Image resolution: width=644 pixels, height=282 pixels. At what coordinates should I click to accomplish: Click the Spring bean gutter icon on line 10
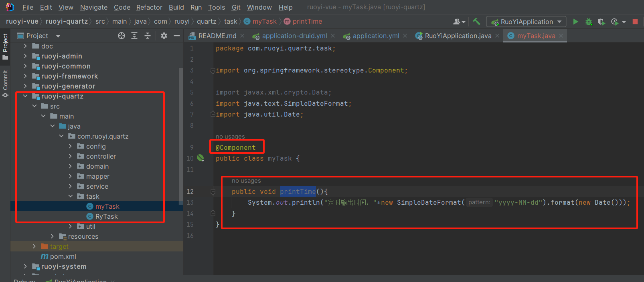tap(200, 158)
